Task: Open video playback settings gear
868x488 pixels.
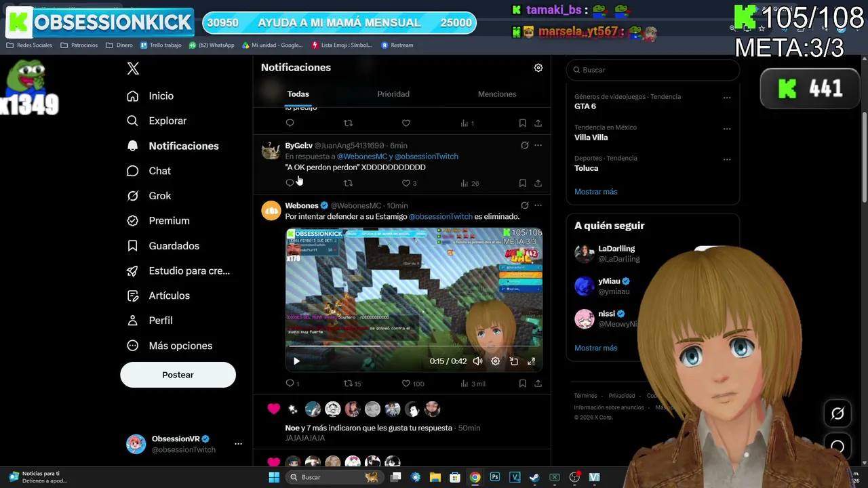Action: tap(496, 361)
